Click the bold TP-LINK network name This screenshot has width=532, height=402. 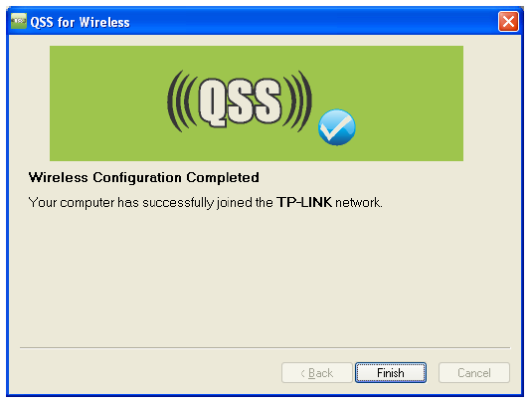click(x=304, y=202)
